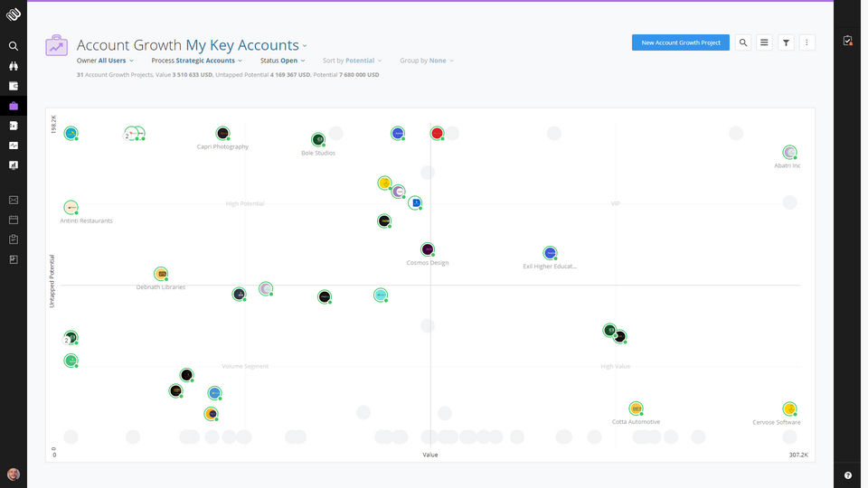Click the magnifier search button near toolbar
The width and height of the screenshot is (868, 488).
coord(742,42)
